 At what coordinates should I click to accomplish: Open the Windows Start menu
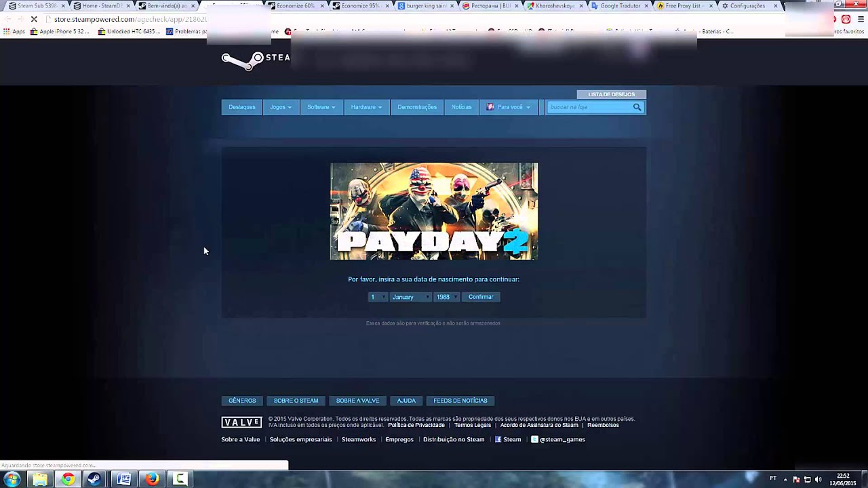(x=12, y=479)
